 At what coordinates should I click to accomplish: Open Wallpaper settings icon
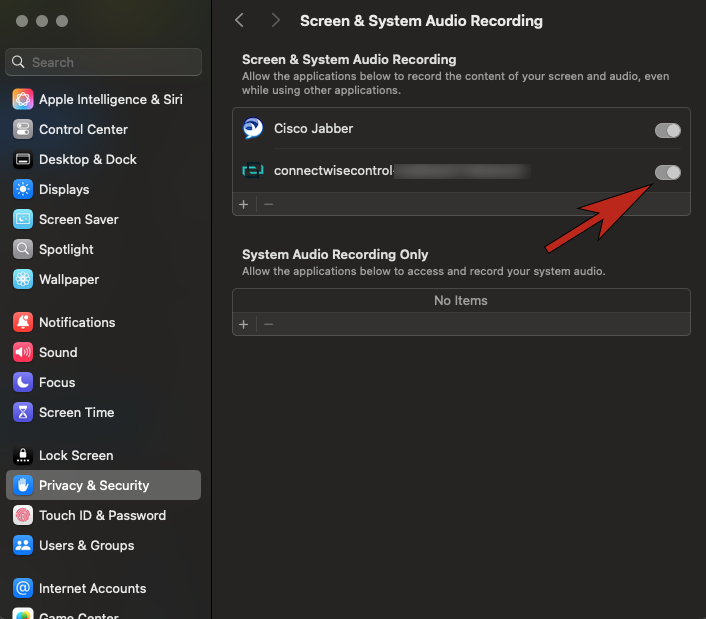23,279
